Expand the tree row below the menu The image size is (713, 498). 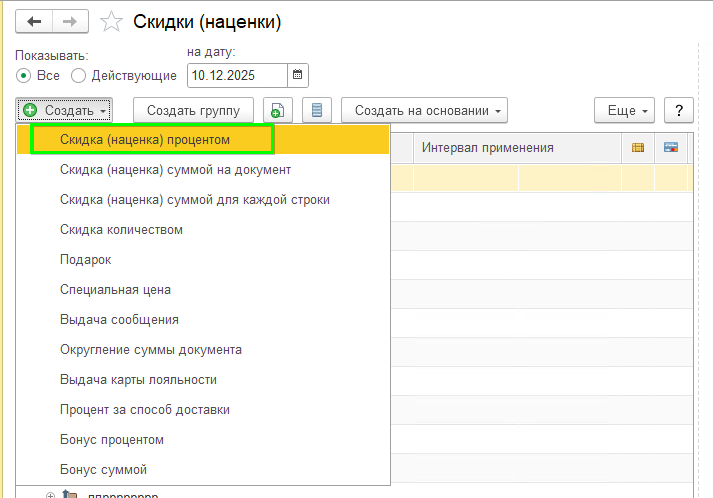[x=50, y=495]
